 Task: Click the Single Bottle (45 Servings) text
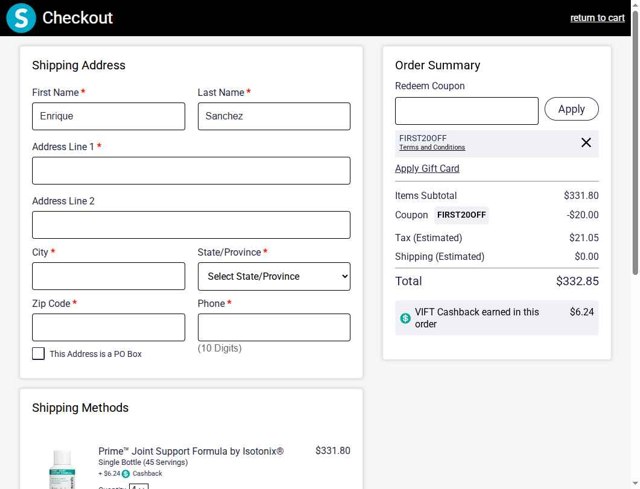click(x=143, y=462)
